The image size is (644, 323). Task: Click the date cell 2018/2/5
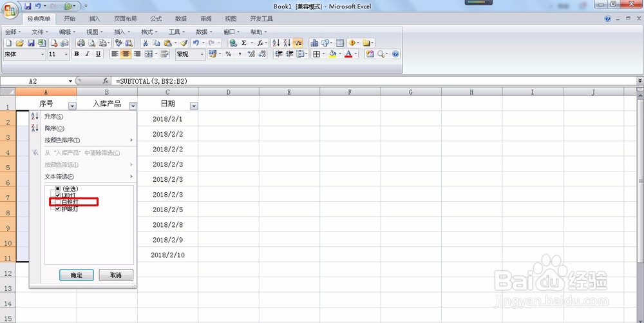(x=167, y=210)
